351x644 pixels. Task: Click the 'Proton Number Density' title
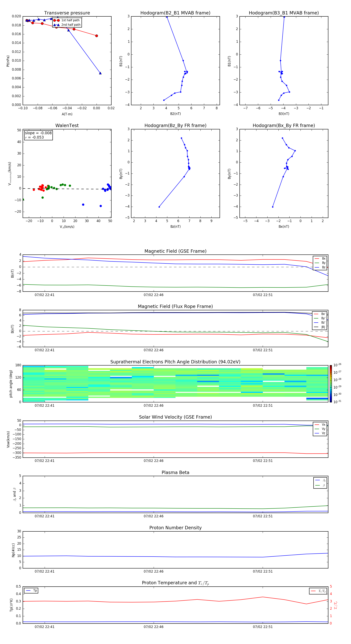coord(175,528)
